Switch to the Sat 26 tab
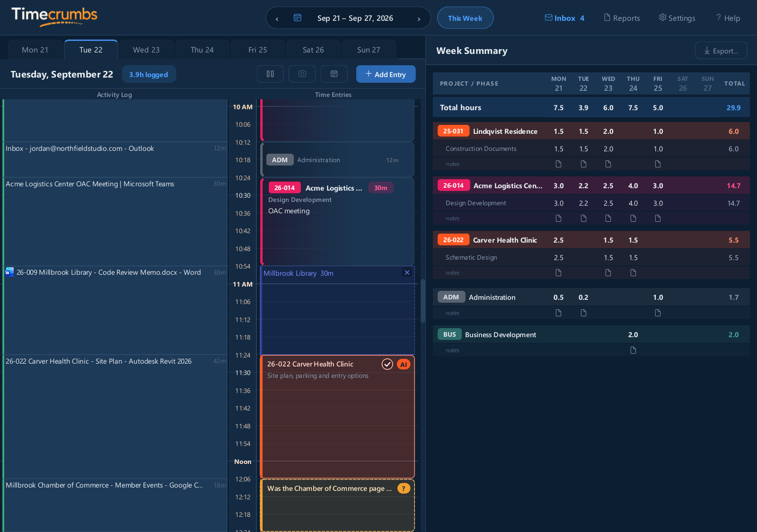Image resolution: width=757 pixels, height=532 pixels. pos(313,50)
